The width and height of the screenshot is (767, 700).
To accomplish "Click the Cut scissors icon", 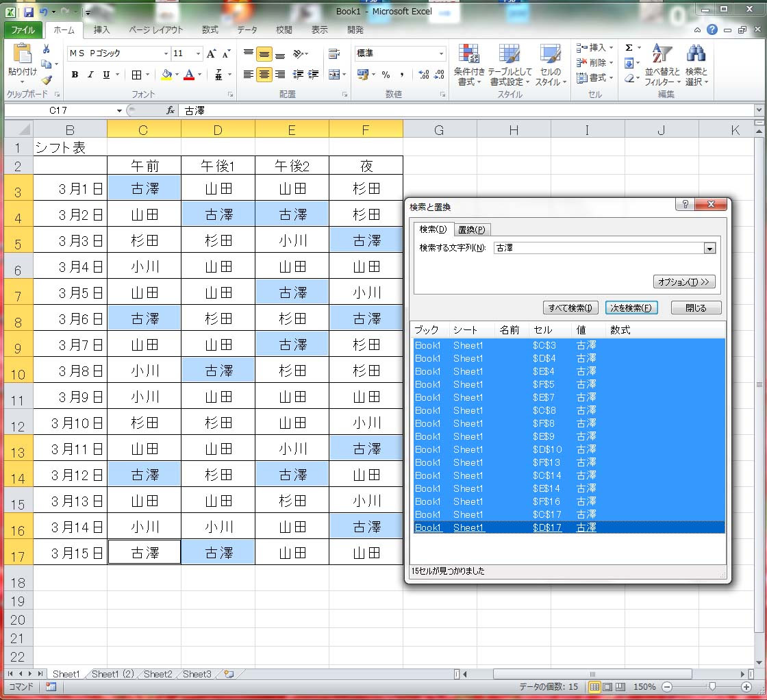I will (x=47, y=49).
